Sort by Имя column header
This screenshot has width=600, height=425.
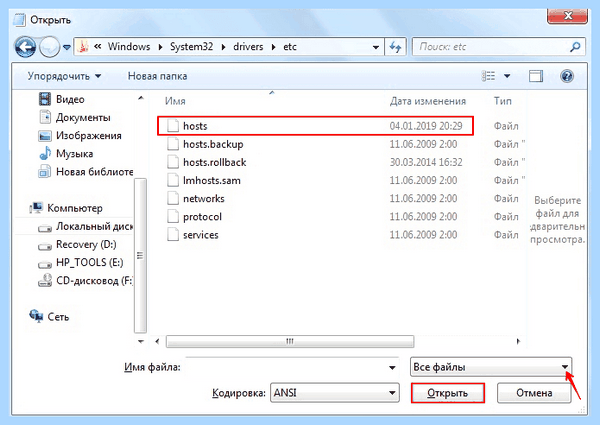click(175, 101)
